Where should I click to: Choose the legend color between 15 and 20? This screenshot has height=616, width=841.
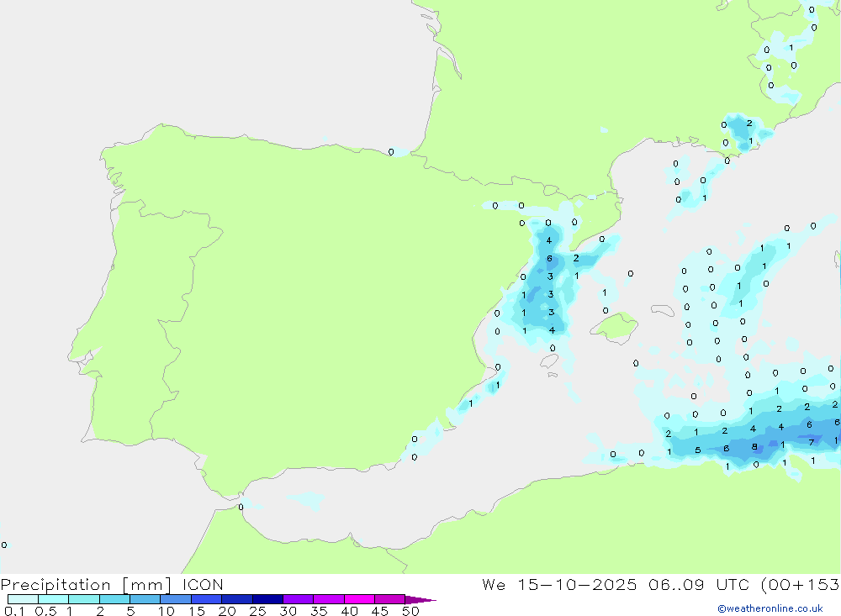point(206,599)
